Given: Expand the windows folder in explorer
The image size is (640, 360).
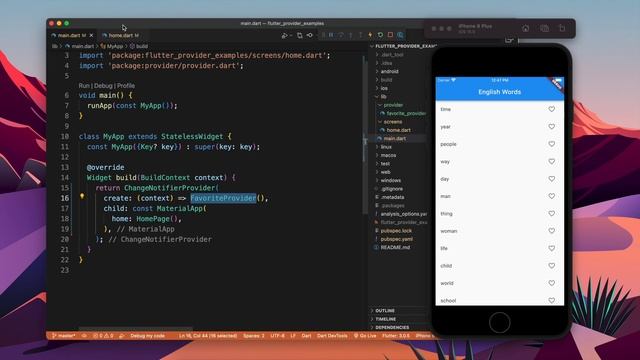Looking at the screenshot, I should 390,180.
